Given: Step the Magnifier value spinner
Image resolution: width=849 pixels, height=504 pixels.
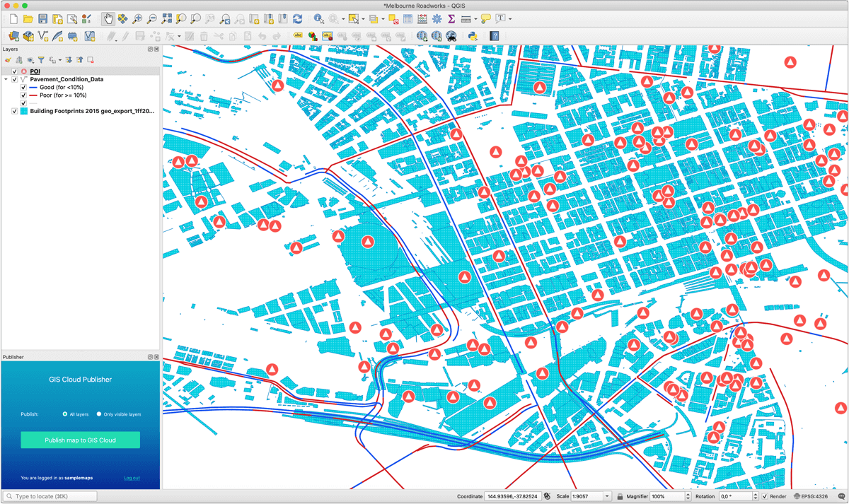Looking at the screenshot, I should 688,496.
